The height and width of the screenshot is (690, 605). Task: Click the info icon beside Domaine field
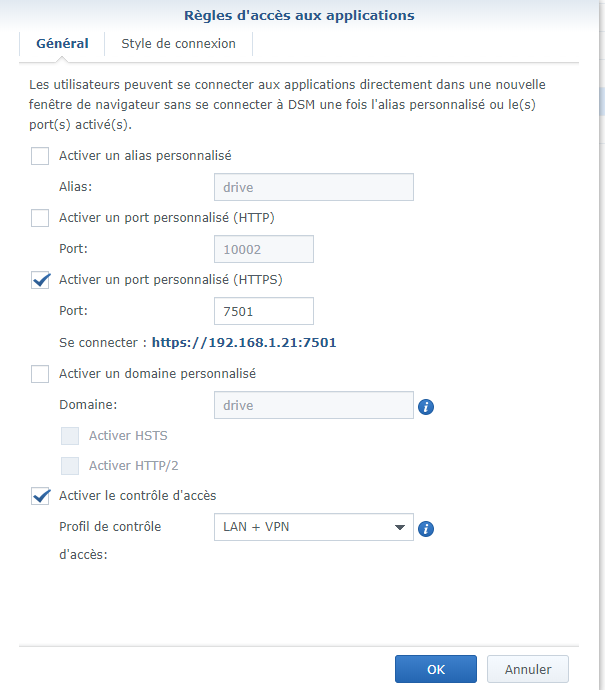[x=425, y=407]
